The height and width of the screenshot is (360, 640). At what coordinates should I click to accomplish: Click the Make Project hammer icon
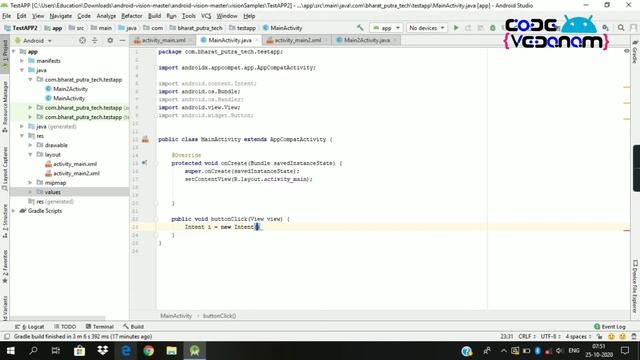click(x=360, y=28)
